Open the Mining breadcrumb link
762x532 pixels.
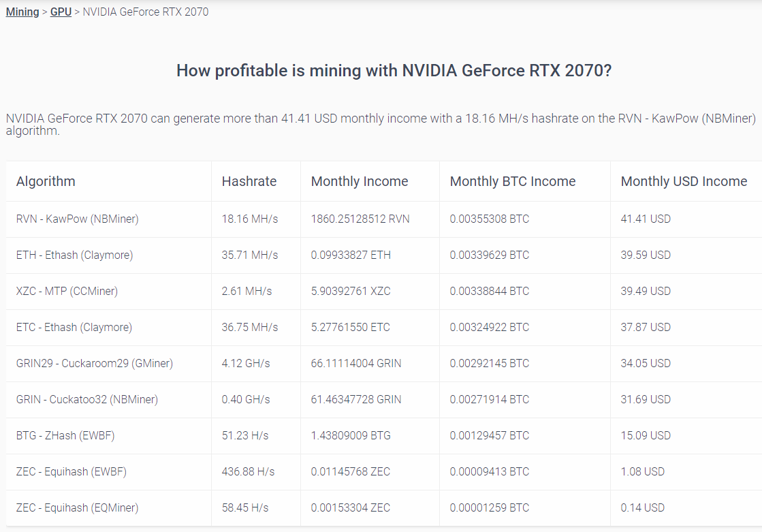click(22, 12)
